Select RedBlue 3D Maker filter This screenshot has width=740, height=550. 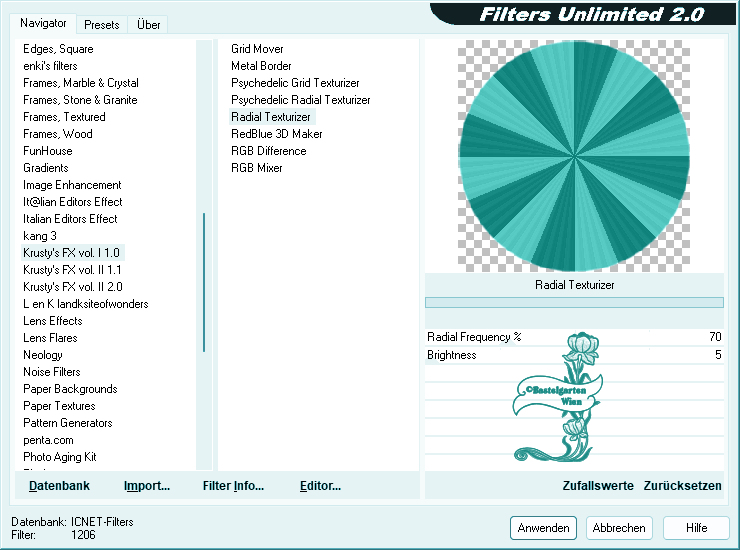[277, 134]
